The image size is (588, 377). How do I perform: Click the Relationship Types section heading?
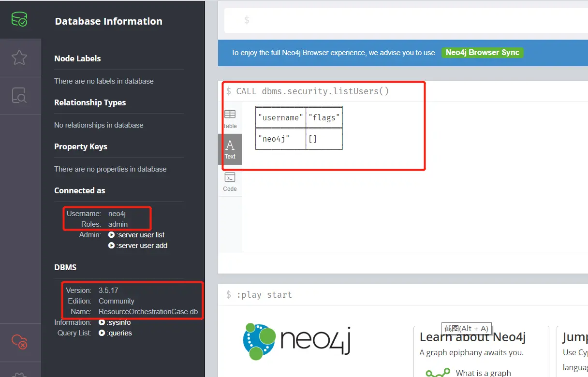(x=90, y=102)
